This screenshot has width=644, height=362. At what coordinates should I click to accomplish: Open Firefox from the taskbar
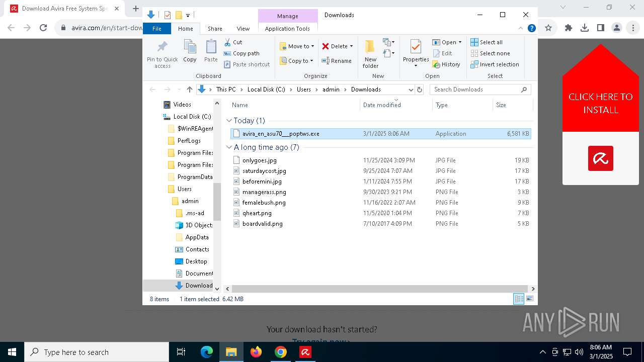coord(256,352)
